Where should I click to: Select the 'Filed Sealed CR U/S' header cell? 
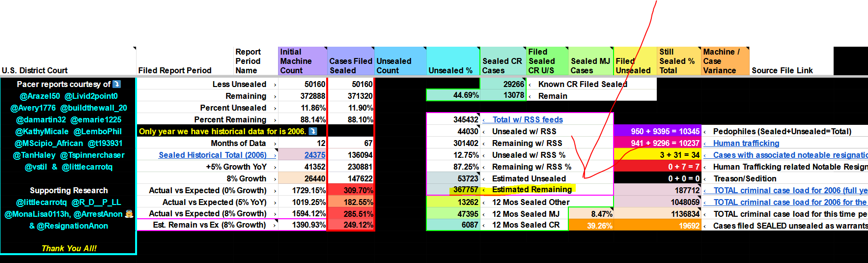[547, 61]
